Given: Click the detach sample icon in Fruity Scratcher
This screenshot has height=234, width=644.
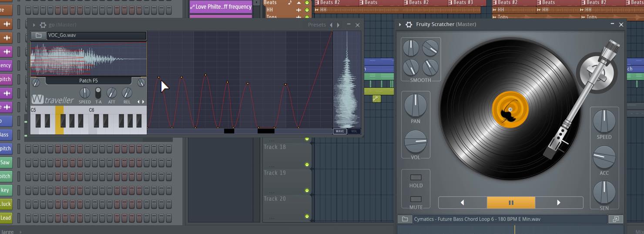Looking at the screenshot, I should pyautogui.click(x=616, y=219).
